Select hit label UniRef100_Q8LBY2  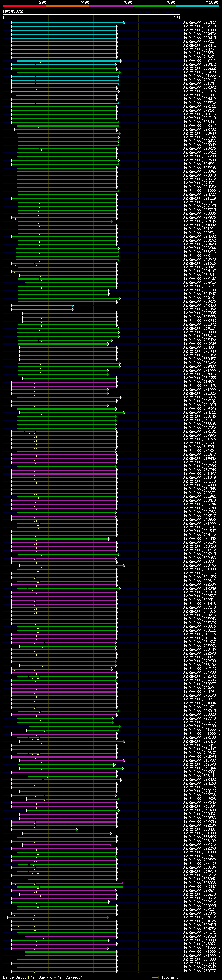(199, 324)
